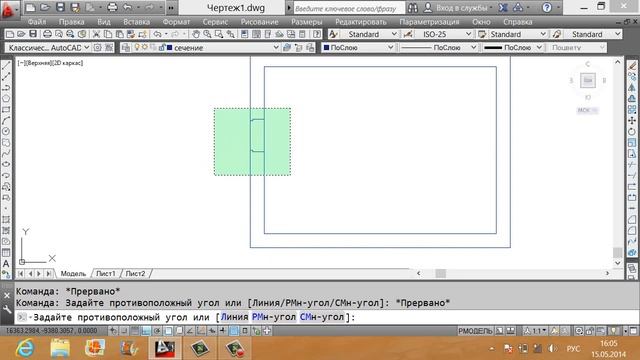Viewport: 640px width, 360px height.
Task: Open the ISO-25 dimension style dropdown
Action: click(x=444, y=34)
